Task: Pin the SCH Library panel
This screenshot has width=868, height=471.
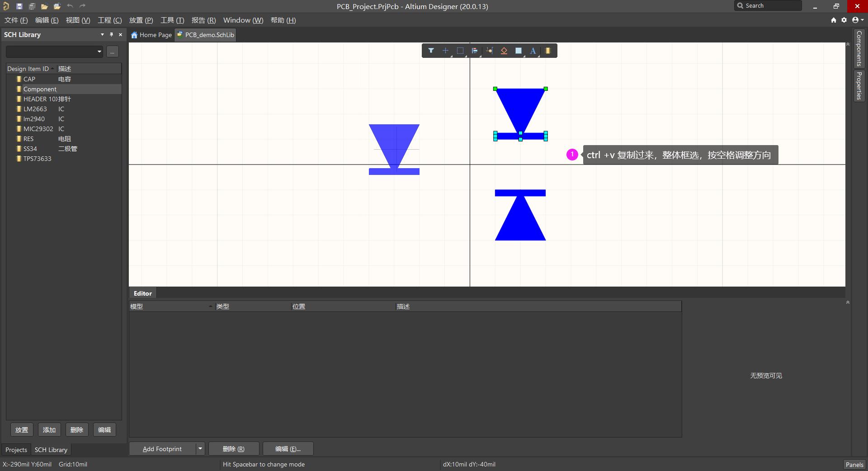Action: (111, 34)
